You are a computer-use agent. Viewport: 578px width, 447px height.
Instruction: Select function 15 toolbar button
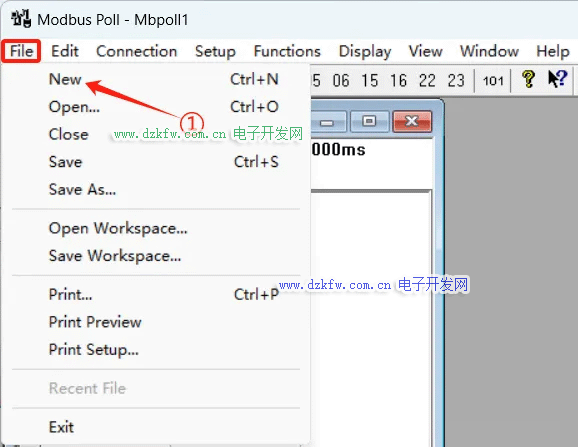(x=369, y=80)
